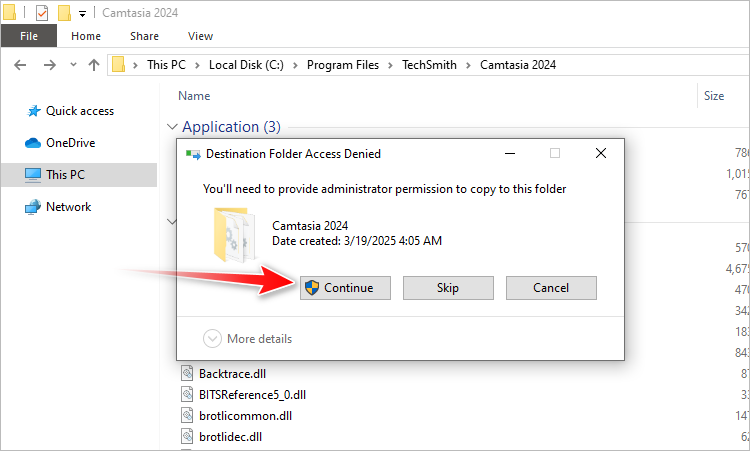Select Network in the navigation pane
Viewport: 750px width, 451px height.
(x=68, y=207)
